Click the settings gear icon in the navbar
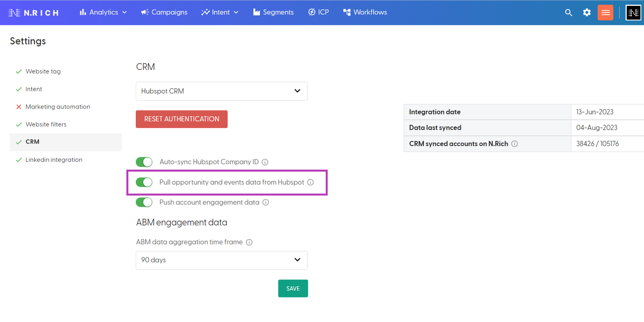The image size is (644, 322). tap(587, 12)
